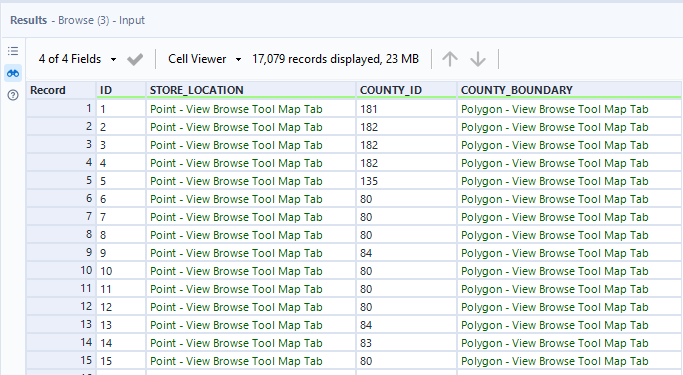Select ID cell with value 9
Viewport: 683px width, 375px height.
[121, 253]
